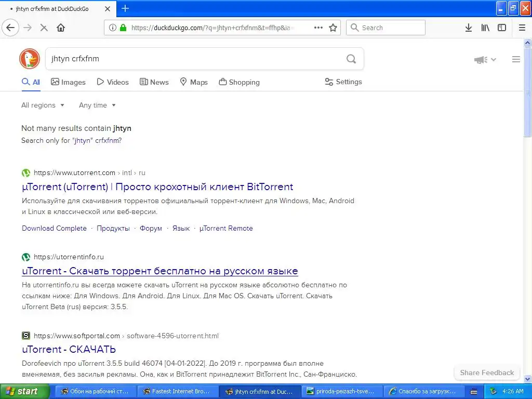Open the DuckDuckGo megaphone dropdown
The image size is (532, 399).
point(485,60)
